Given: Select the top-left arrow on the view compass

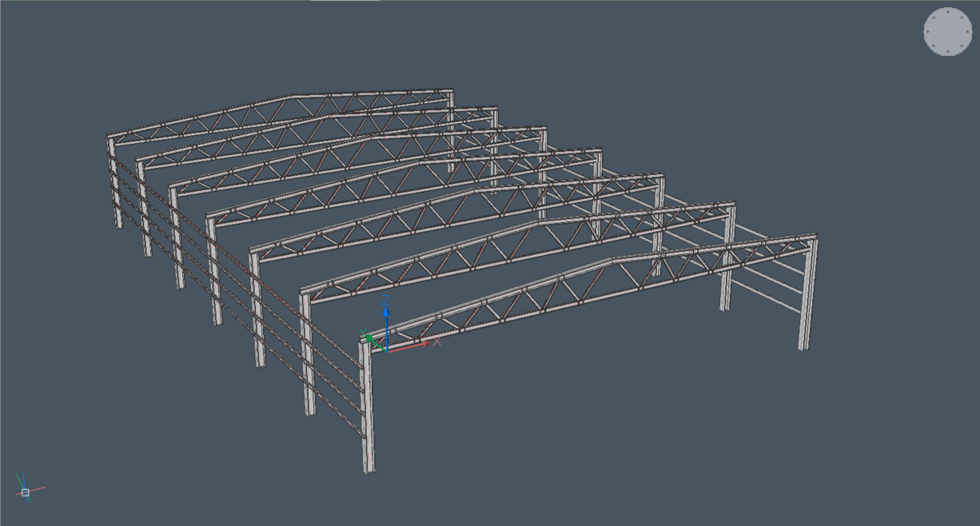Looking at the screenshot, I should click(933, 18).
